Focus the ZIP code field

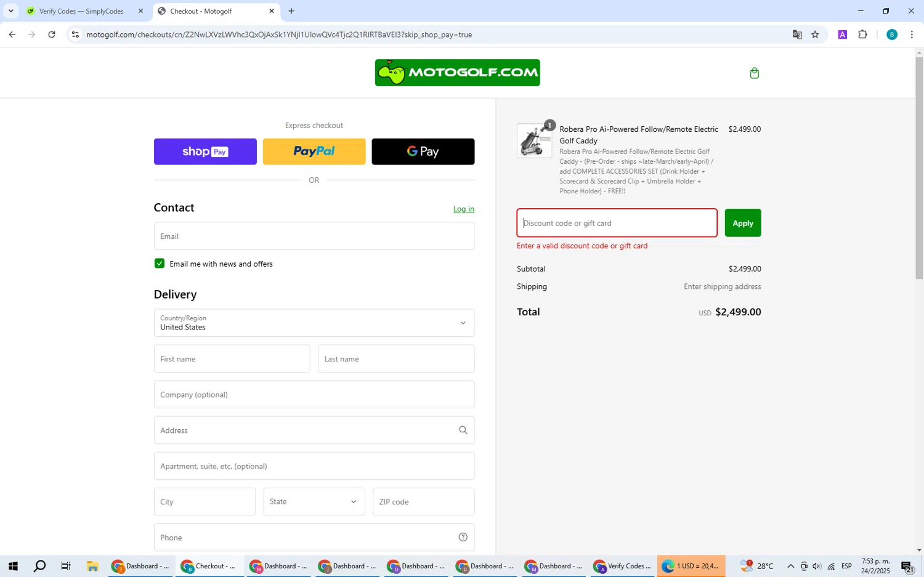(x=424, y=502)
